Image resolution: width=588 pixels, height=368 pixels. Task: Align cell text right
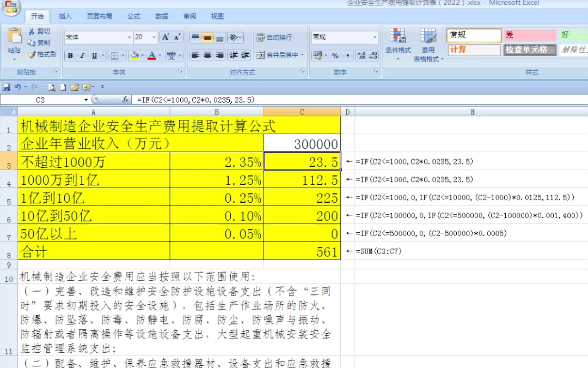pyautogui.click(x=220, y=55)
